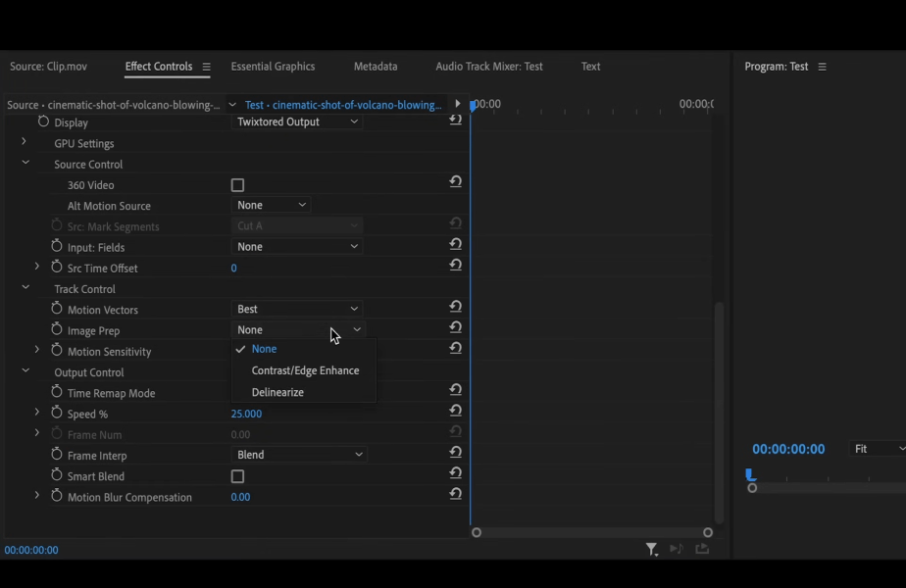
Task: Toggle animation stopwatch for Src Time Offset
Action: (56, 267)
